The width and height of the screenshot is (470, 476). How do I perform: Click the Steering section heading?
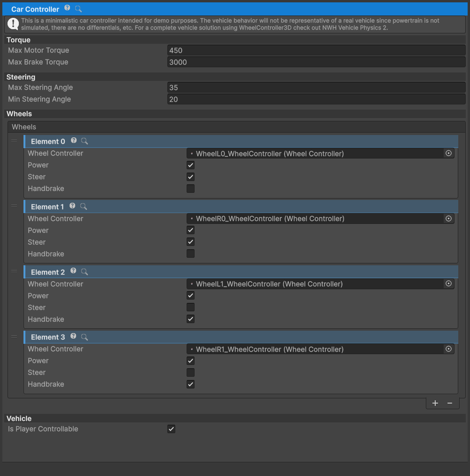[x=21, y=77]
